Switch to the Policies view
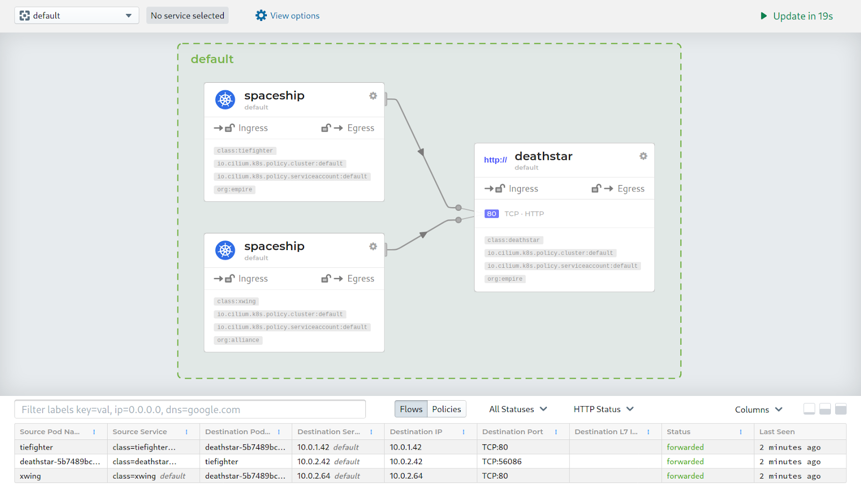 [447, 409]
